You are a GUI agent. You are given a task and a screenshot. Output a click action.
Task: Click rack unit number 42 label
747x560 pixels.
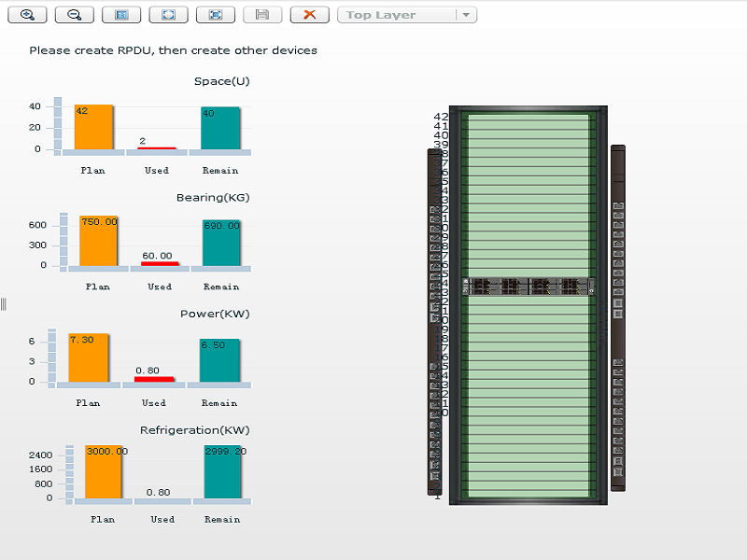click(x=441, y=117)
